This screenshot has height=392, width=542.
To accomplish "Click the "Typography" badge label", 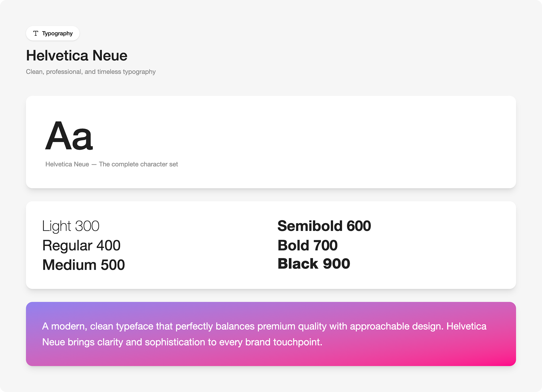I will [57, 33].
